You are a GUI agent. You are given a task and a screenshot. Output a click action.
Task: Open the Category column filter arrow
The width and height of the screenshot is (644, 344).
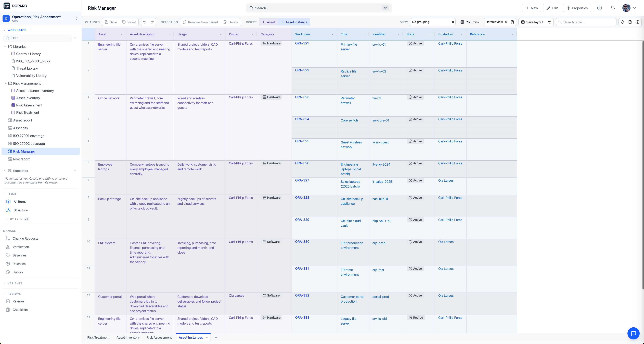tap(287, 34)
